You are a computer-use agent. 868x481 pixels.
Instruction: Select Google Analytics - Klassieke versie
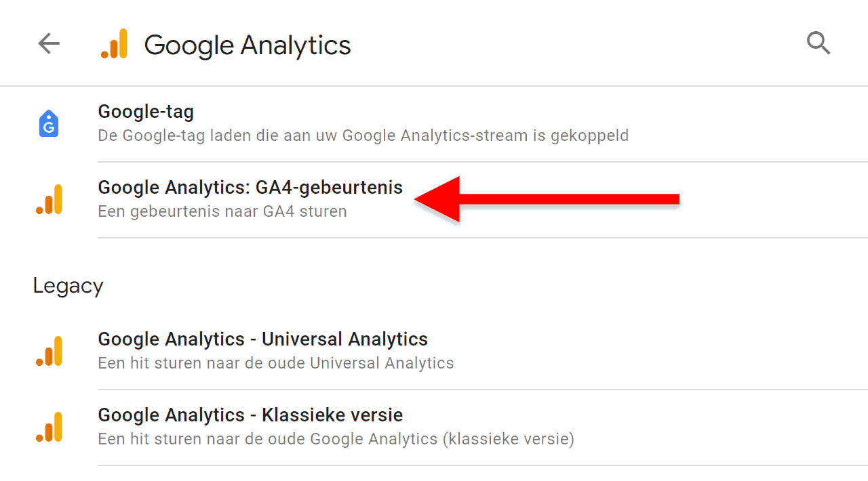tap(251, 415)
